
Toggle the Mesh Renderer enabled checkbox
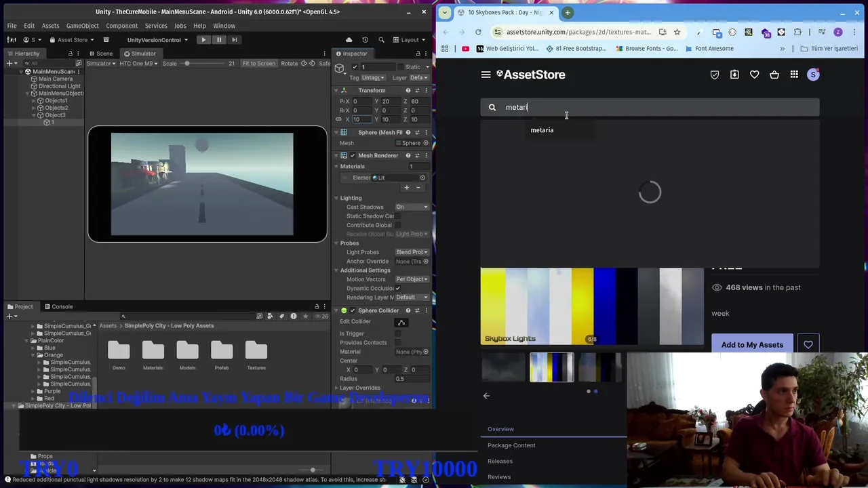pyautogui.click(x=352, y=155)
